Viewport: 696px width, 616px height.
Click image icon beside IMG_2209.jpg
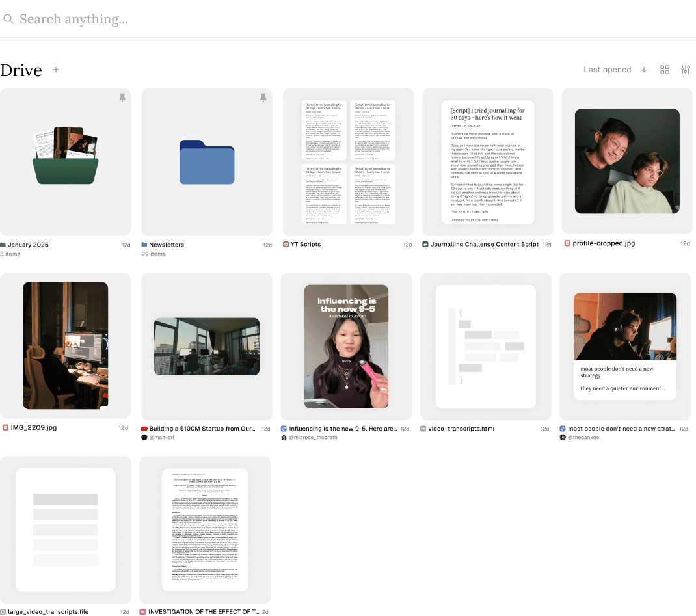click(x=5, y=427)
